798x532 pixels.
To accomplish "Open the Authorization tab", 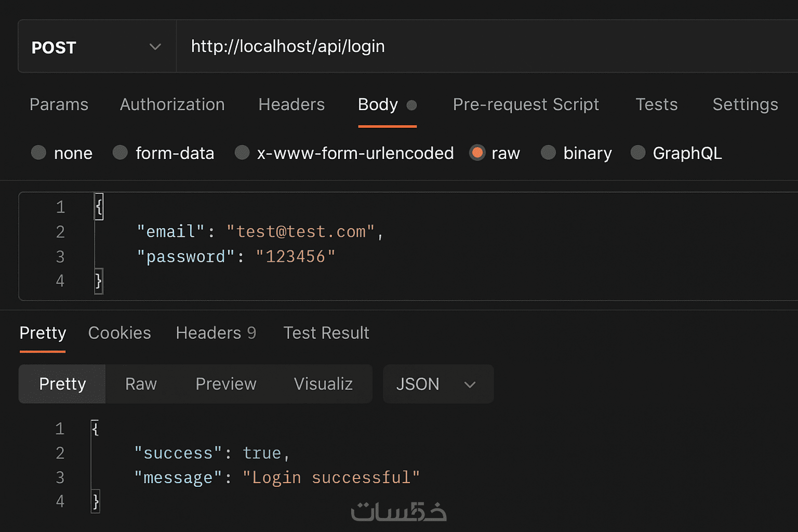I will pyautogui.click(x=172, y=104).
